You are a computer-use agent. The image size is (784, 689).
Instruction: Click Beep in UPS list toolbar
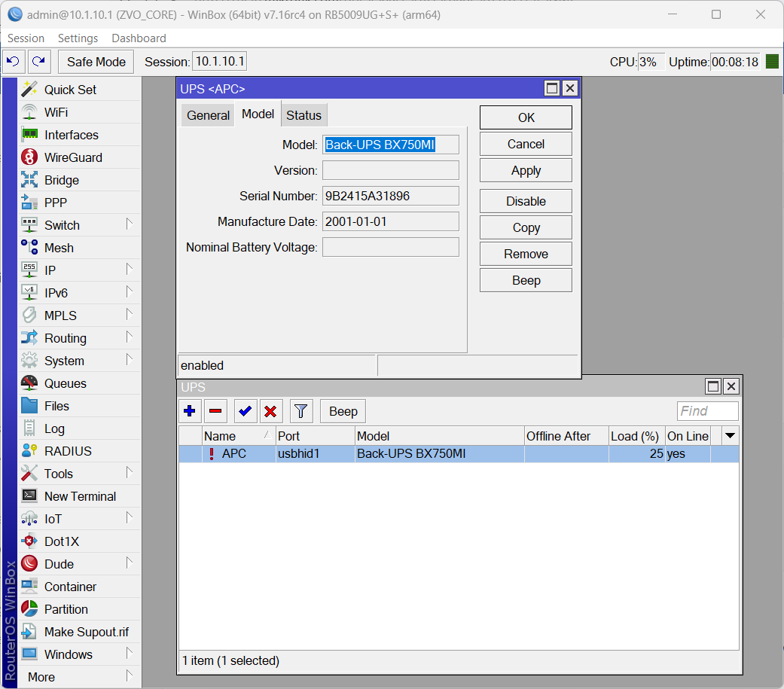click(x=343, y=411)
